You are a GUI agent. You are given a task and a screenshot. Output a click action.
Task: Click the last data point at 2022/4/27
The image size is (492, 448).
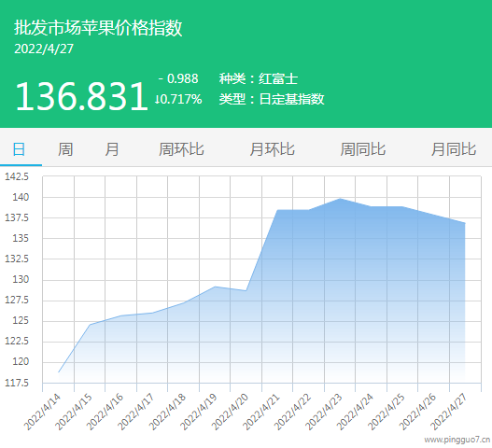click(465, 223)
